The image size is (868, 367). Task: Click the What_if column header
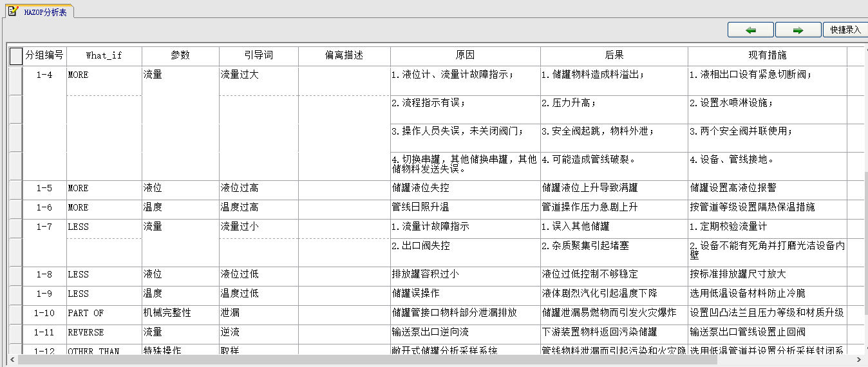coord(104,55)
